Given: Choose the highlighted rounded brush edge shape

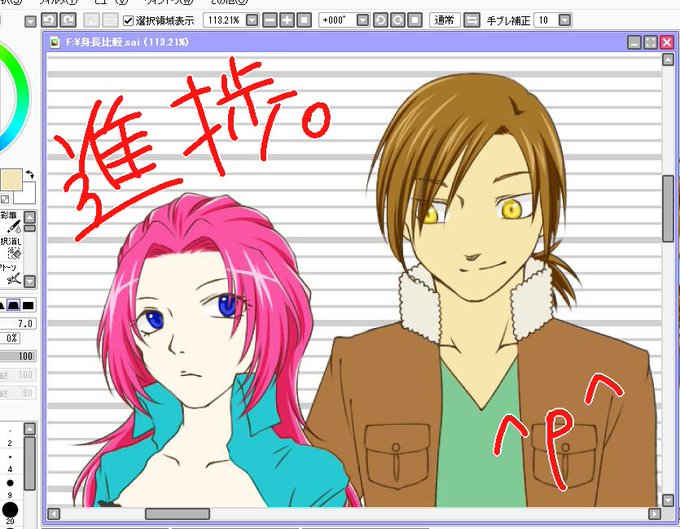Looking at the screenshot, I should click(x=13, y=305).
